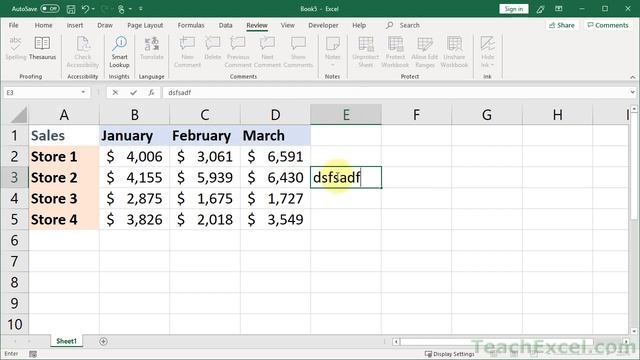Click the Unshare Workbook icon

click(x=454, y=51)
